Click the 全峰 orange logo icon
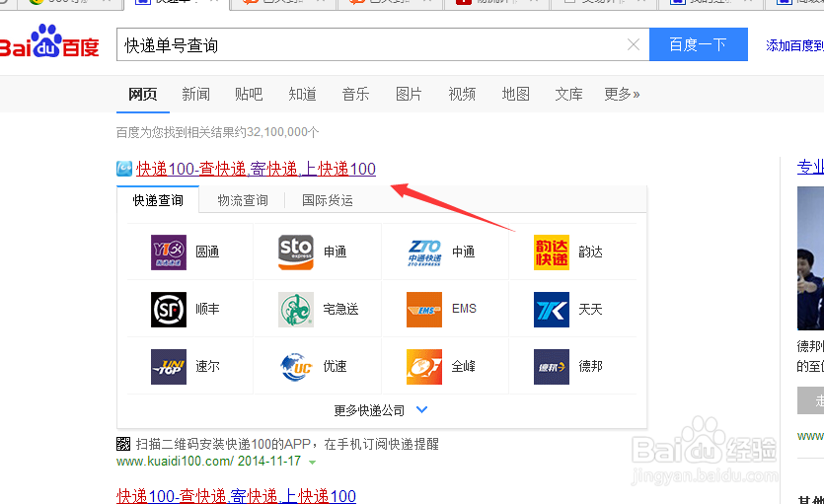Screen dimensions: 824x504 tap(424, 367)
